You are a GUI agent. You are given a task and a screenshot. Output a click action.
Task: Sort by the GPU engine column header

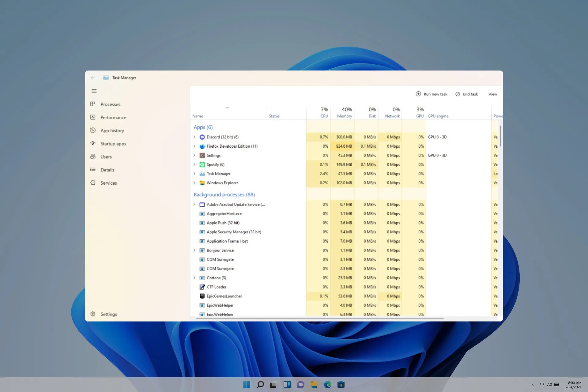pos(458,113)
